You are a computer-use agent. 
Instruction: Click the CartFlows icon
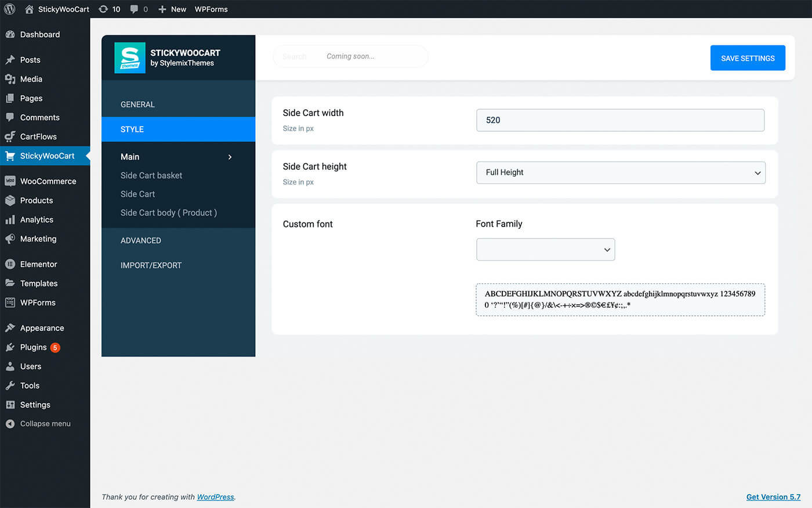click(10, 136)
